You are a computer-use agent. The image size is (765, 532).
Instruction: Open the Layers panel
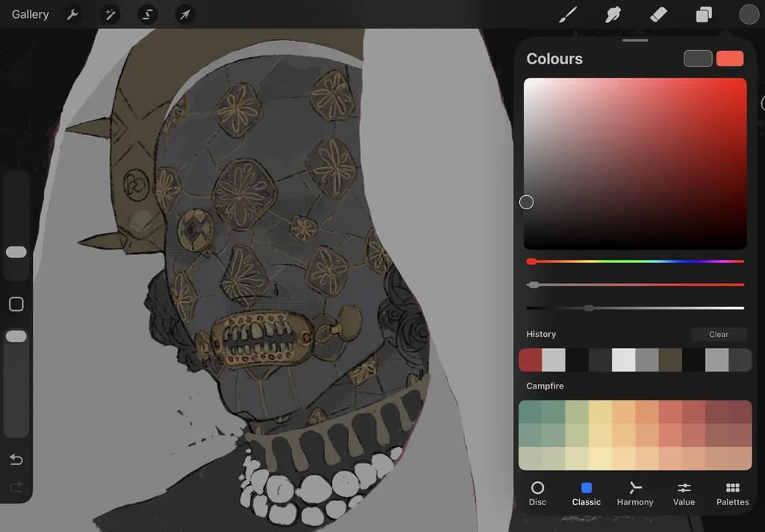tap(704, 15)
